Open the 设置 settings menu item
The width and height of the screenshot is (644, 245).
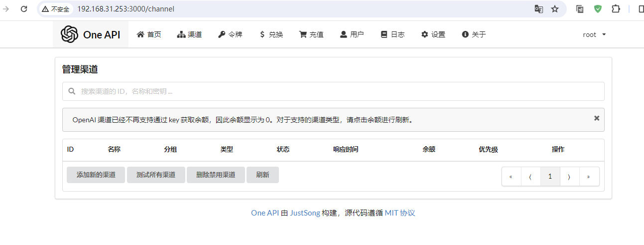(x=433, y=34)
